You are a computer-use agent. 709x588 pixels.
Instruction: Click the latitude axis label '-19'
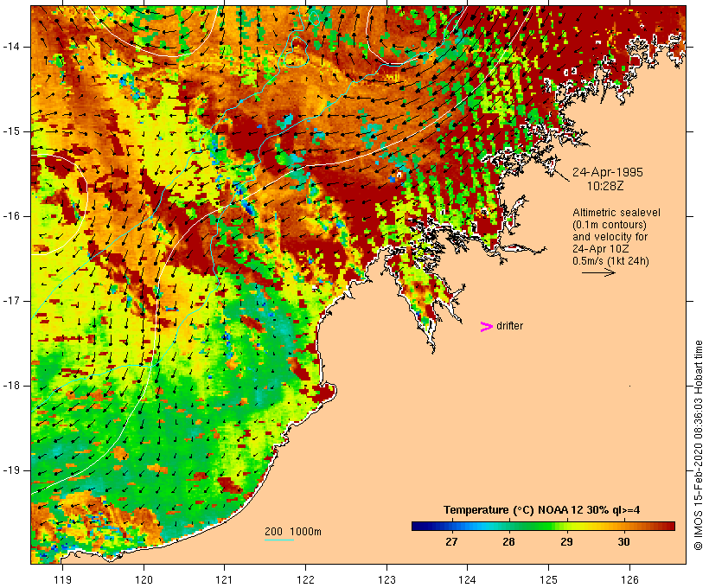[10, 470]
